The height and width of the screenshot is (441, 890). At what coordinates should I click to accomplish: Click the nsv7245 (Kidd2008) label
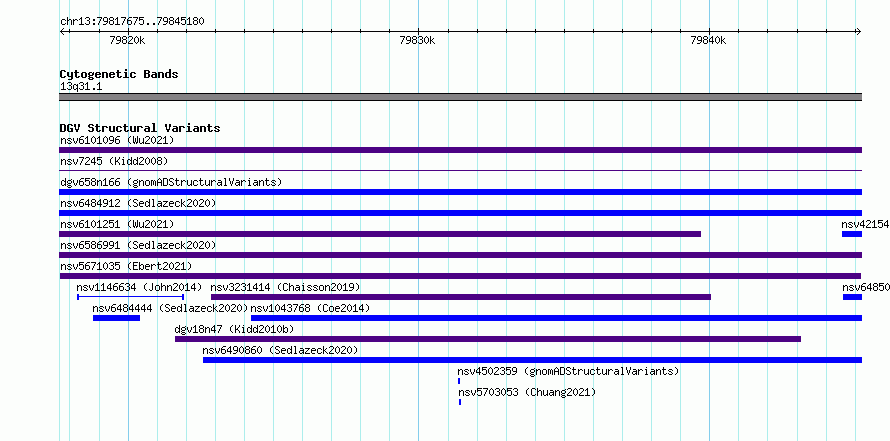pos(114,161)
